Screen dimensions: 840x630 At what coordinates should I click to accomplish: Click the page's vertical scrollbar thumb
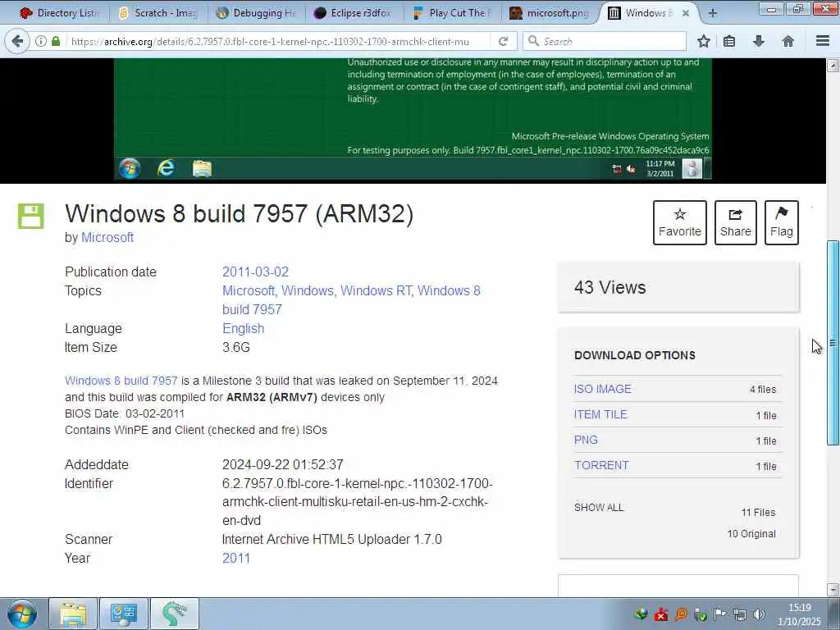tap(833, 343)
